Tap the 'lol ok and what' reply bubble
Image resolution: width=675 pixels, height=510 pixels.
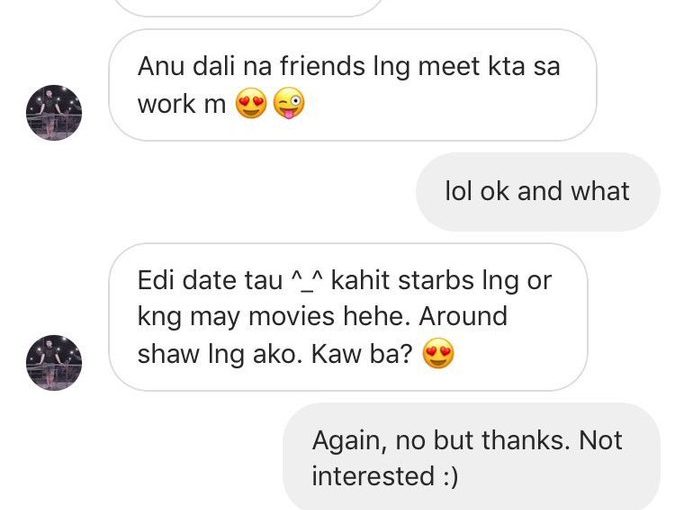[x=538, y=192]
